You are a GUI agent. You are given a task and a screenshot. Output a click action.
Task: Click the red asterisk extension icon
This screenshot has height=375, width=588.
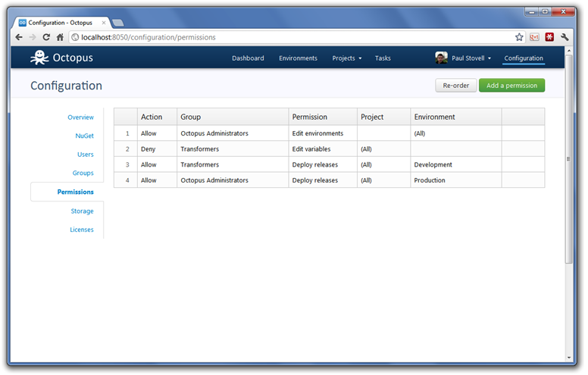[549, 37]
